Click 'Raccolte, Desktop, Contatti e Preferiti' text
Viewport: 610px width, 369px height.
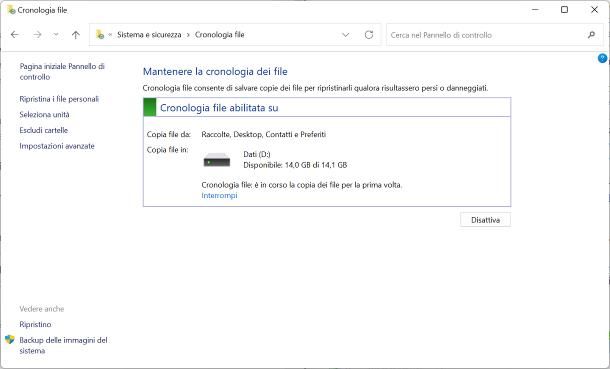tap(264, 135)
